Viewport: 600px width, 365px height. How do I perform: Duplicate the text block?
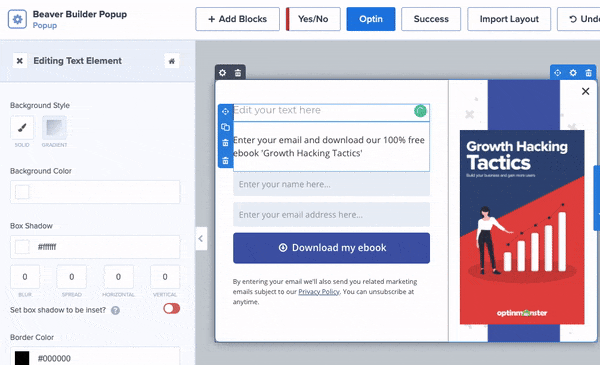pos(225,127)
